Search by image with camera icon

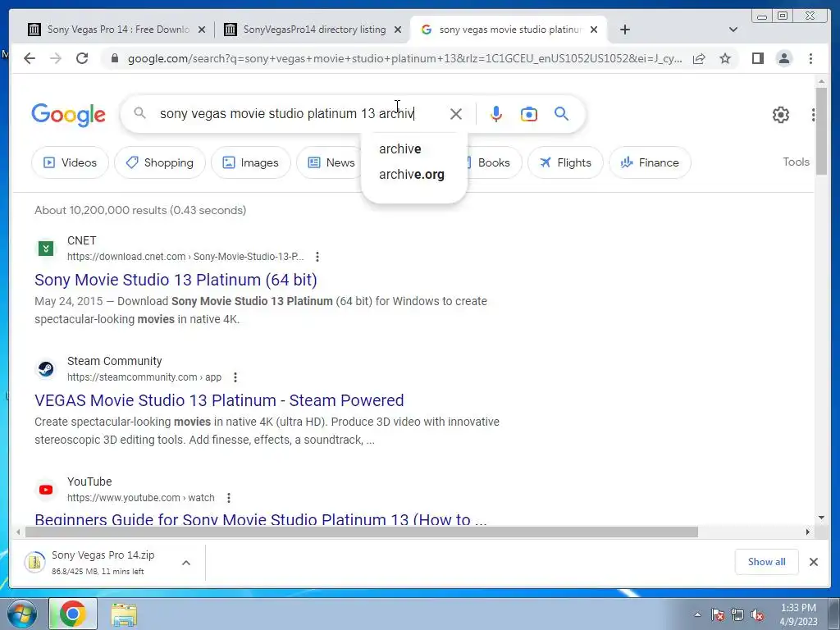(529, 113)
